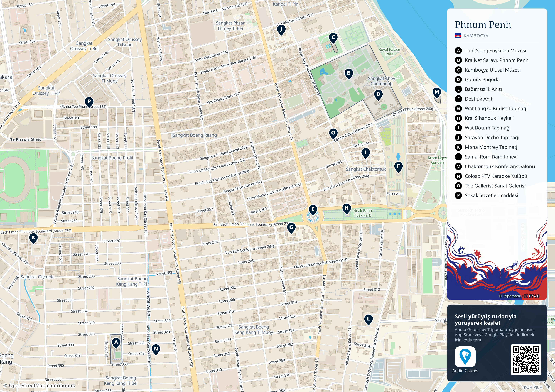Click the Neak Banh Tuek Park label
Image resolution: width=555 pixels, height=392 pixels.
click(x=363, y=213)
